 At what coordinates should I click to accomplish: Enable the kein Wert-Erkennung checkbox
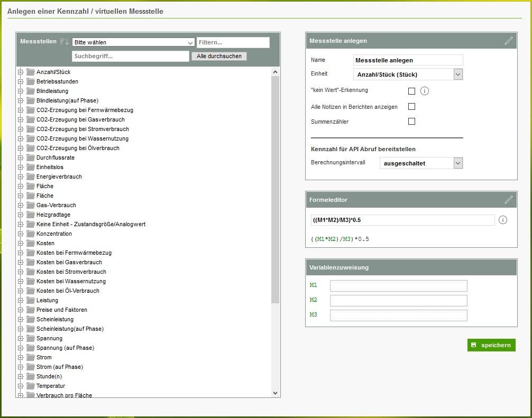(411, 90)
